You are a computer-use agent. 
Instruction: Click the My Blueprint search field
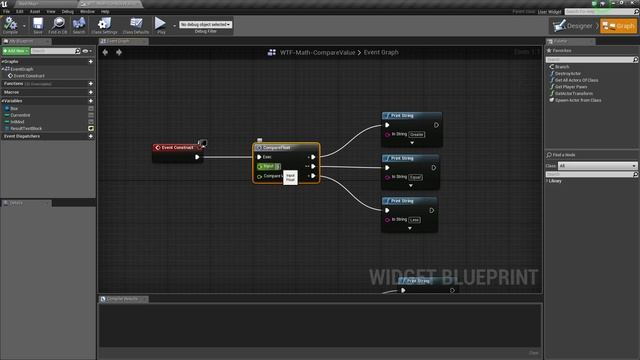pos(53,51)
